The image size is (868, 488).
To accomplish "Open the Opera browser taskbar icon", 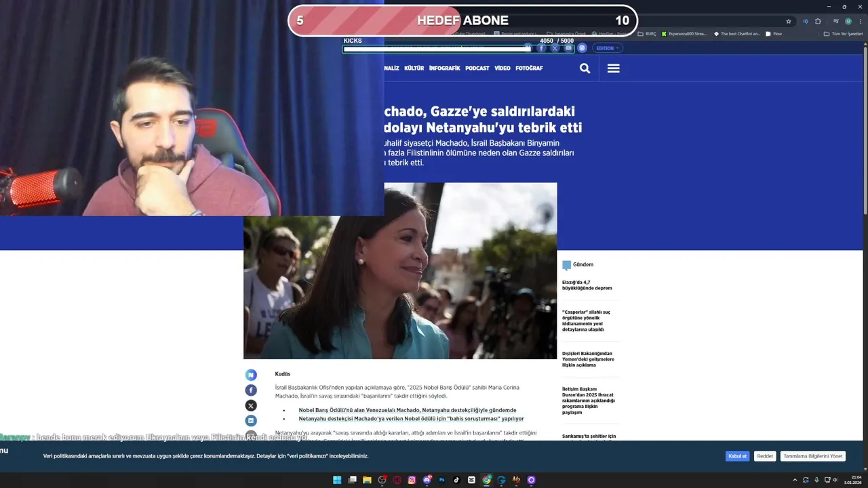I will [397, 480].
